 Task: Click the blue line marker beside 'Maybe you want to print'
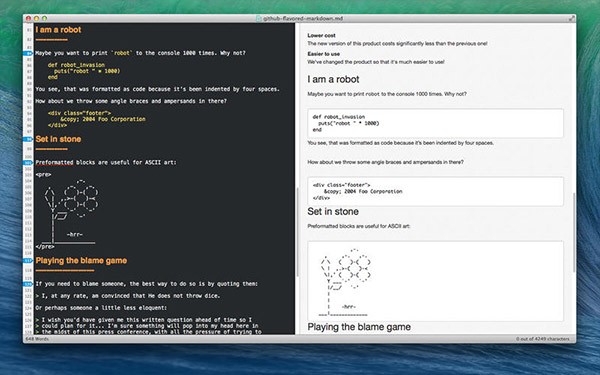click(28, 53)
